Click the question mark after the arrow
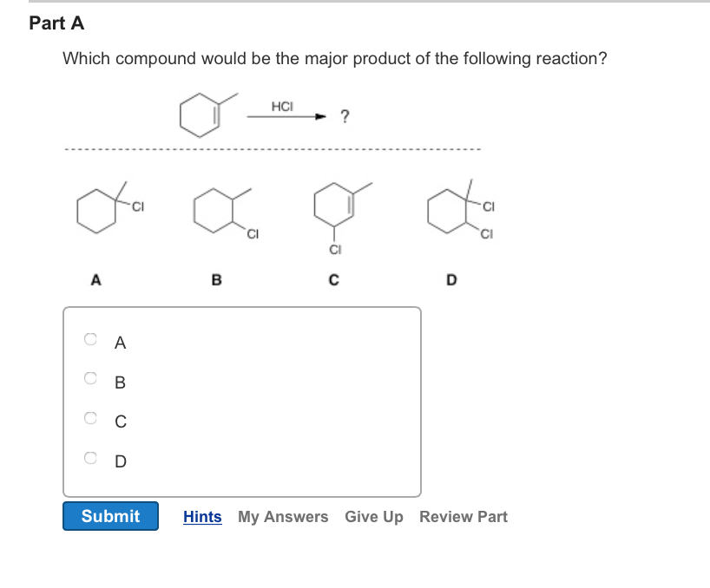 [344, 114]
